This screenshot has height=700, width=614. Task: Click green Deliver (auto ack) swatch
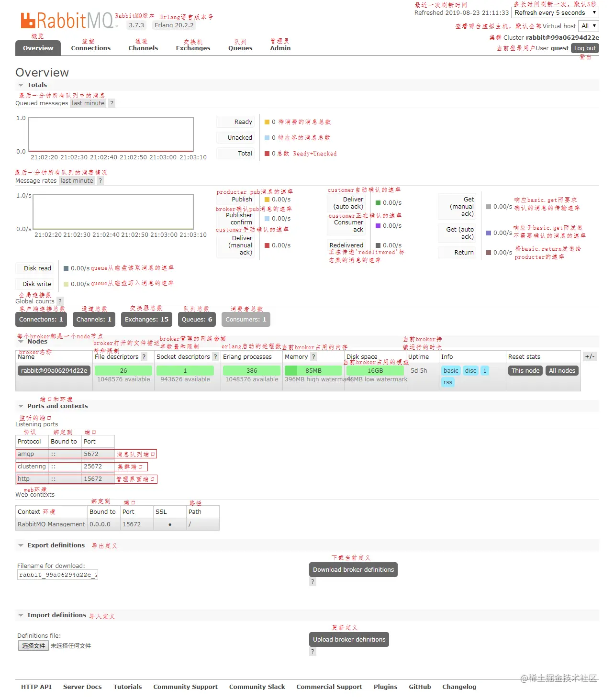pyautogui.click(x=378, y=203)
